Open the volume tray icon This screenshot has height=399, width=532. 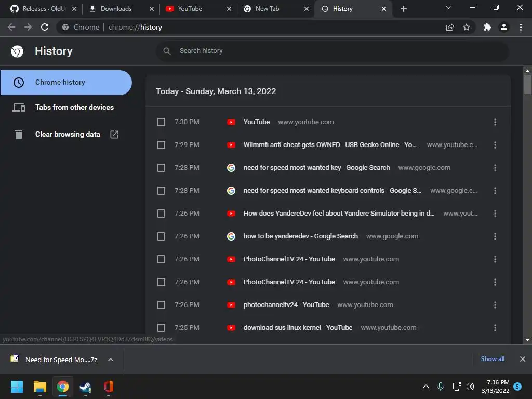click(470, 387)
